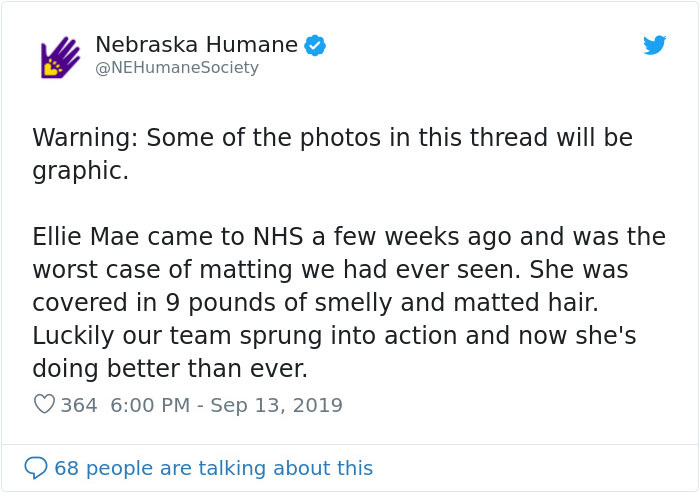Open the 6:00 PM Sep 13, 2019 timestamp
The height and width of the screenshot is (494, 700).
point(226,405)
